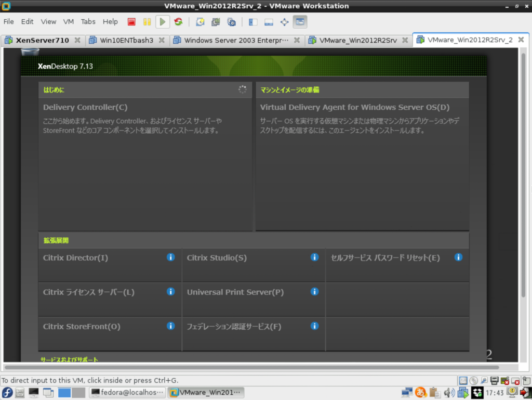
Task: Click the Japanese input method tray icon
Action: click(x=421, y=393)
